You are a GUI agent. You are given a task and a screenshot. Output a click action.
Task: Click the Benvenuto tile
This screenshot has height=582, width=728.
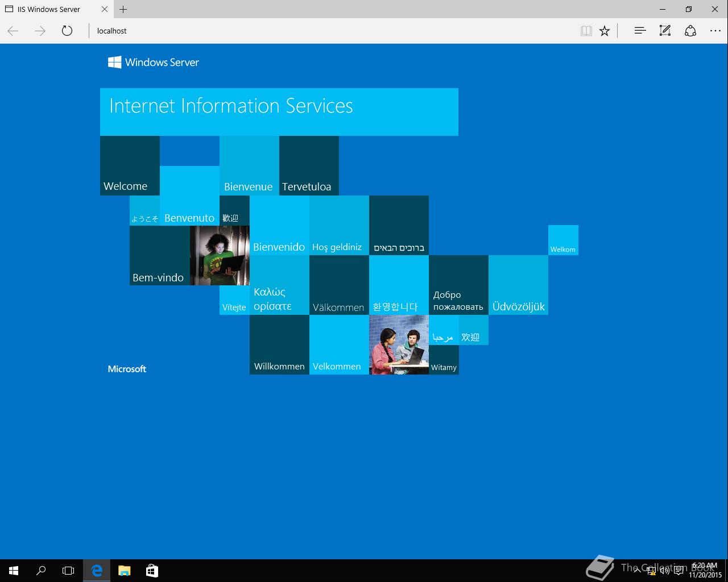189,196
